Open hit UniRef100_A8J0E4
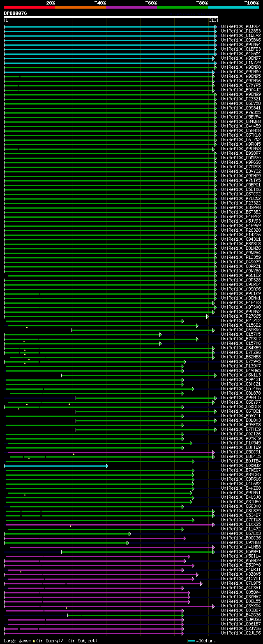 241,27
